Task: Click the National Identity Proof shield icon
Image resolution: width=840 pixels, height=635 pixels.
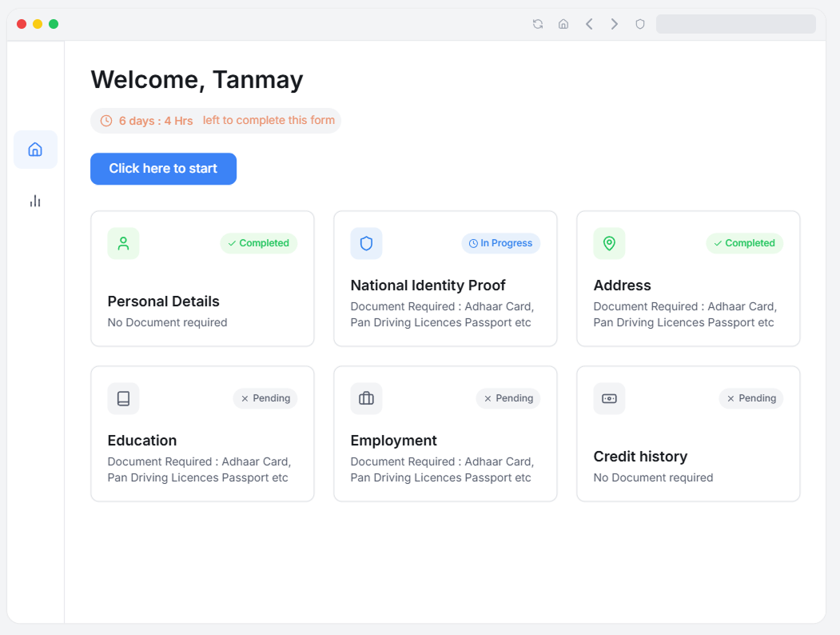Action: tap(366, 243)
